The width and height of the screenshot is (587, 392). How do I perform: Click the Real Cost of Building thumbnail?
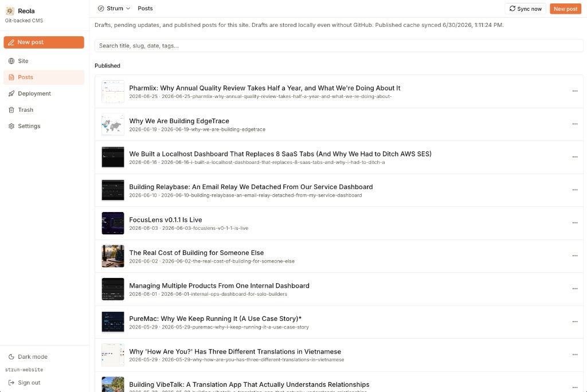(113, 256)
